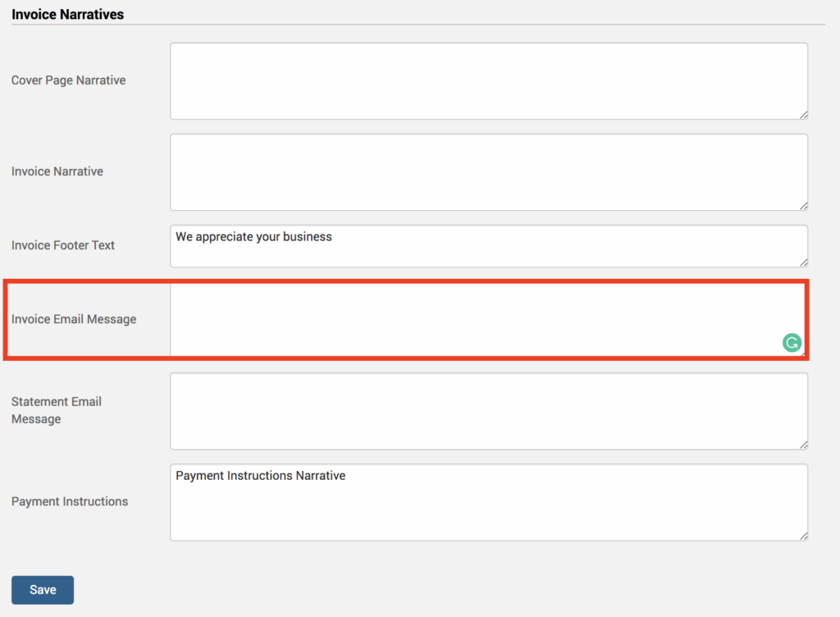The width and height of the screenshot is (840, 617).
Task: Click resize grip of Statement Email Message box
Action: coord(803,445)
